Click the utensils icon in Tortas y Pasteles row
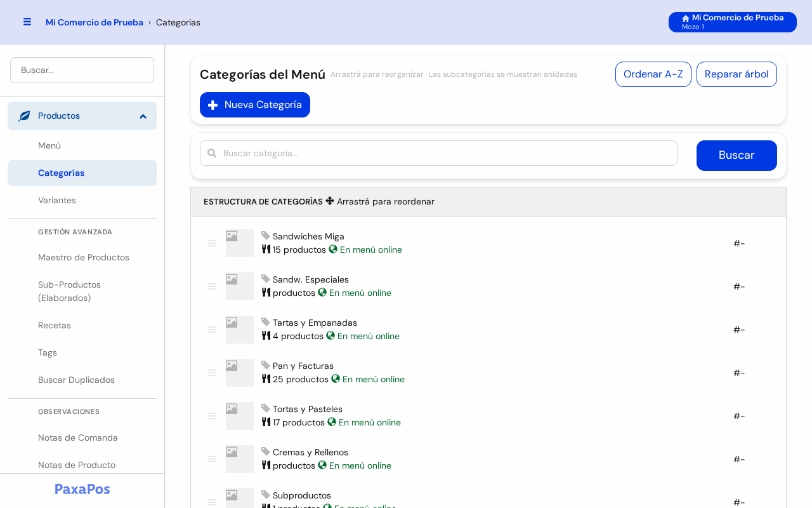This screenshot has height=508, width=812. (x=266, y=422)
